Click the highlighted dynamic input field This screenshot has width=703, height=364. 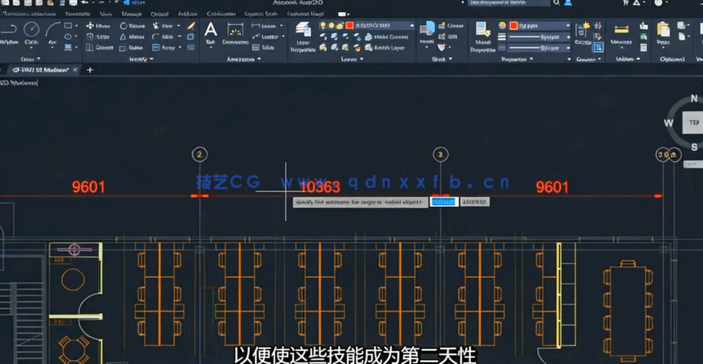coord(444,202)
